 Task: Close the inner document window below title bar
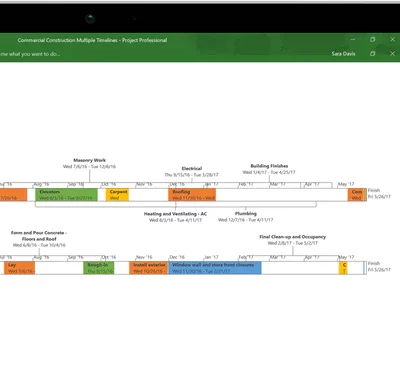393,54
